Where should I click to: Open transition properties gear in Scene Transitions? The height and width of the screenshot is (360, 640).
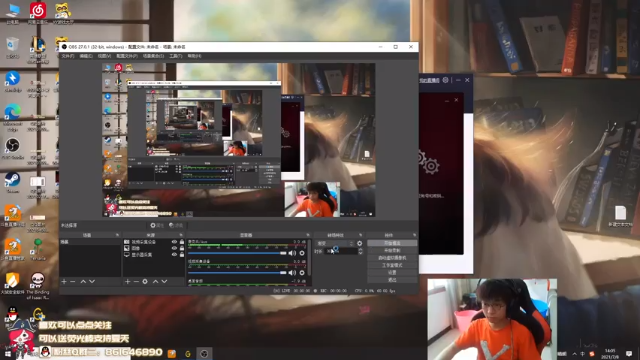tap(360, 243)
